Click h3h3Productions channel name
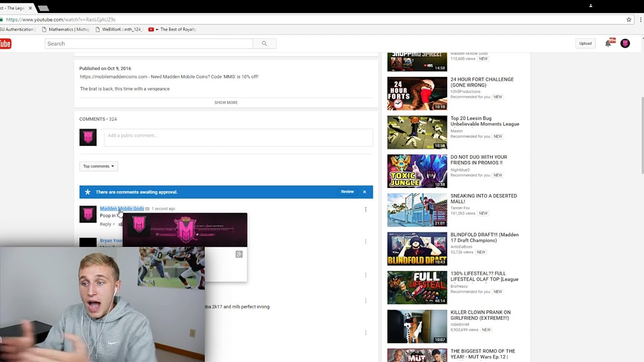Image resolution: width=644 pixels, height=362 pixels. pos(465,92)
